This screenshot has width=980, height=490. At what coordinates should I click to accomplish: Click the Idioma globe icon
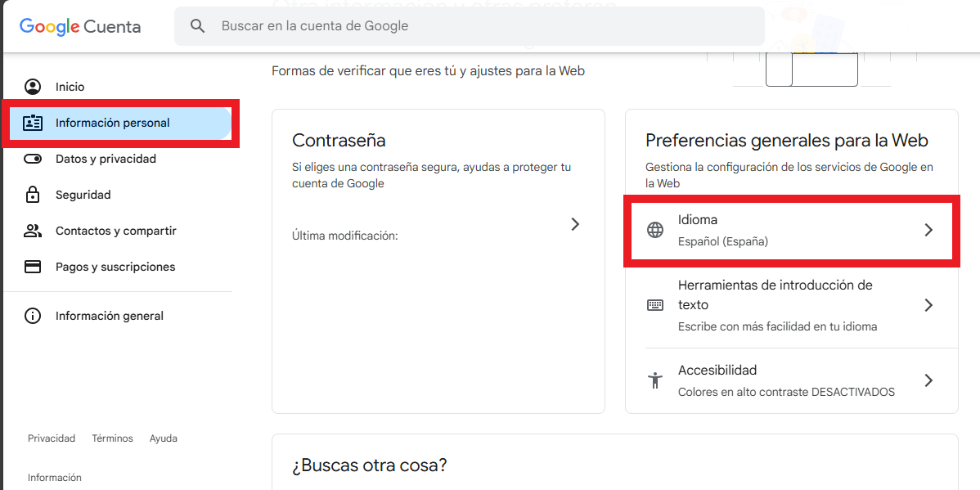pos(655,230)
